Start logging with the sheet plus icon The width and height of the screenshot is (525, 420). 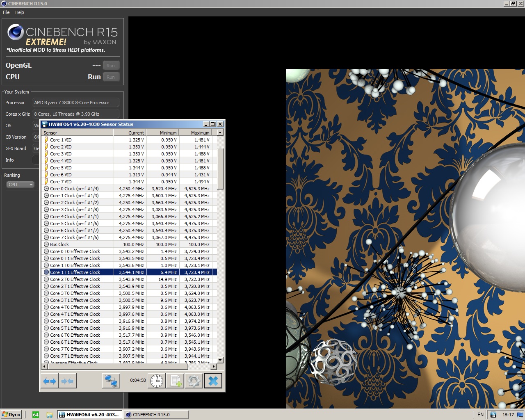[x=176, y=381]
